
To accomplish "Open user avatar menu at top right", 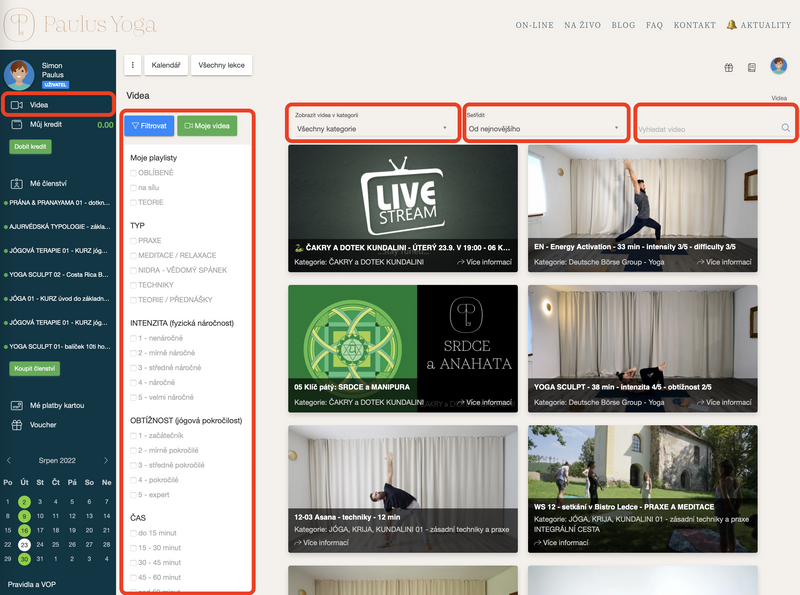I will (x=778, y=66).
